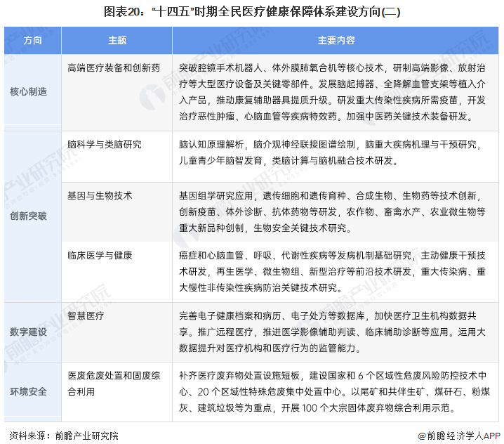Click the @前瞻经济学人APP credit
Image resolution: width=504 pixels, height=444 pixels.
(x=458, y=436)
